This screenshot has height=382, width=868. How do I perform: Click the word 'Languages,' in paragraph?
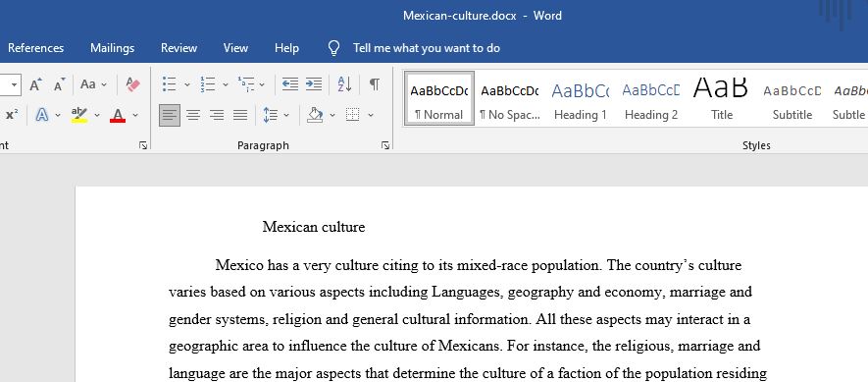pyautogui.click(x=468, y=292)
